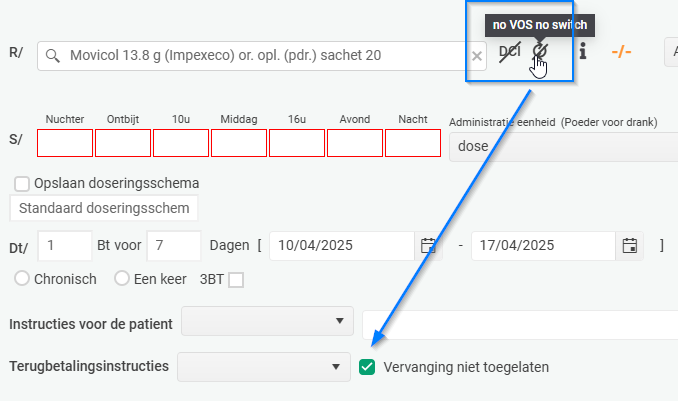The width and height of the screenshot is (678, 401).
Task: Select the Chronisch radio button
Action: point(22,278)
